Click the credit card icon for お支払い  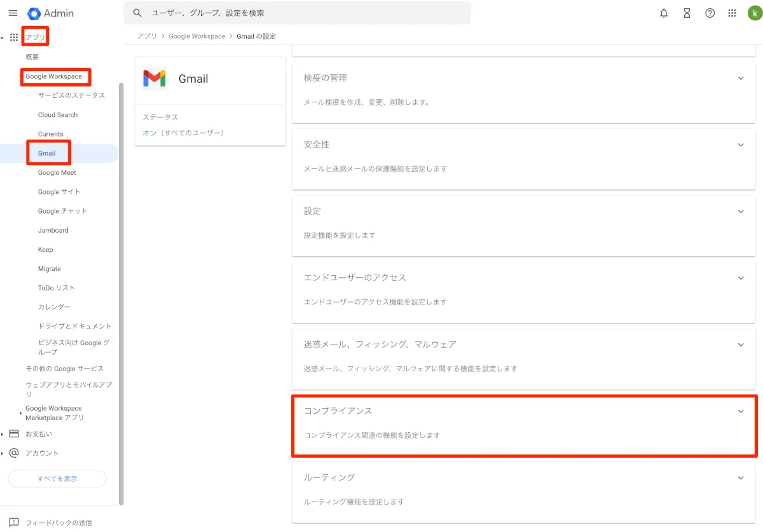coord(14,433)
